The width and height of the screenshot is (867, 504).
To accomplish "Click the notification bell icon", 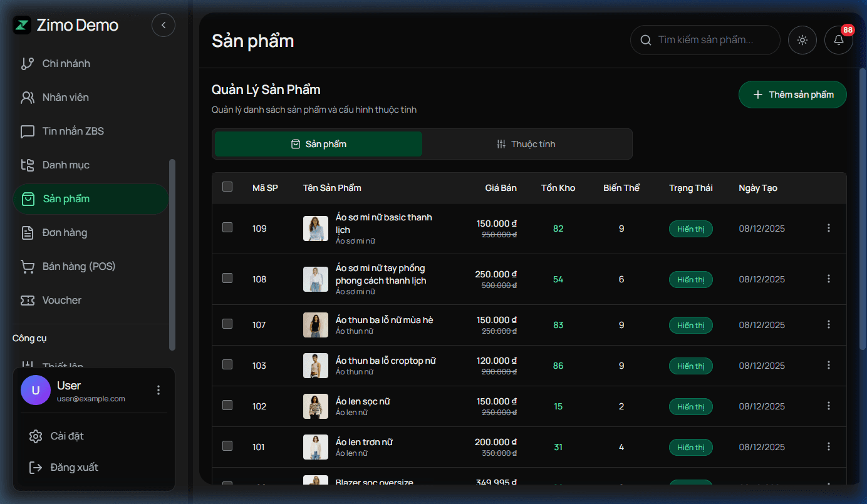I will (x=838, y=40).
